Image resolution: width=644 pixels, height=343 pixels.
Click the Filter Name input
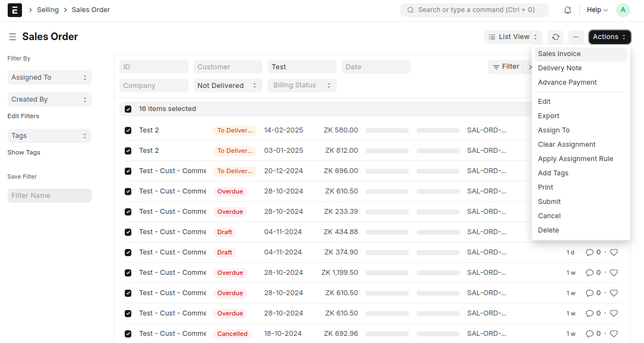[x=49, y=196]
